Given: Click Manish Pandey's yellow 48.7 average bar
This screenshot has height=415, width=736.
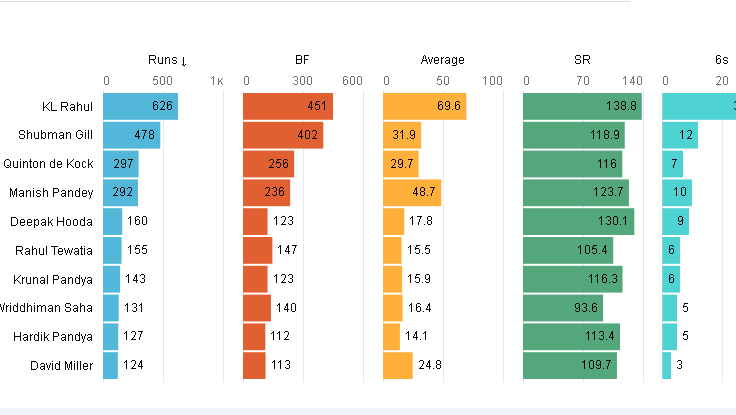Looking at the screenshot, I should 411,193.
